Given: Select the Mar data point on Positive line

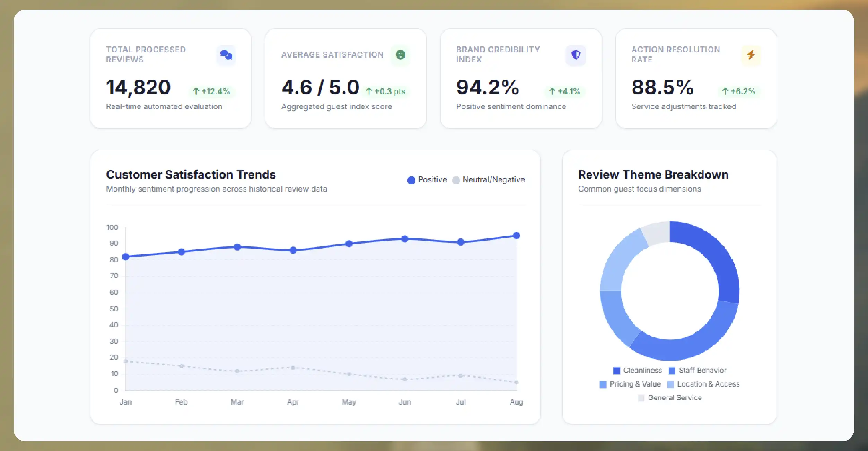Looking at the screenshot, I should click(237, 247).
